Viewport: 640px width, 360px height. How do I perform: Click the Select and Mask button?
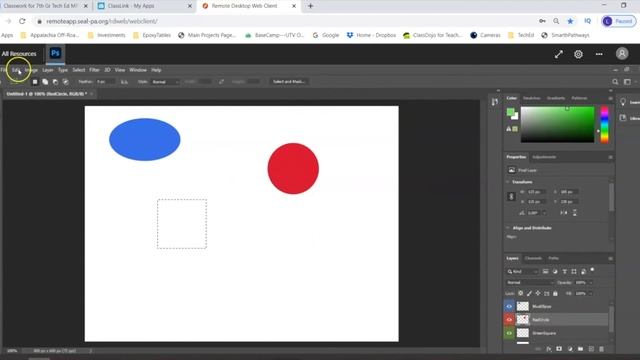pos(289,82)
